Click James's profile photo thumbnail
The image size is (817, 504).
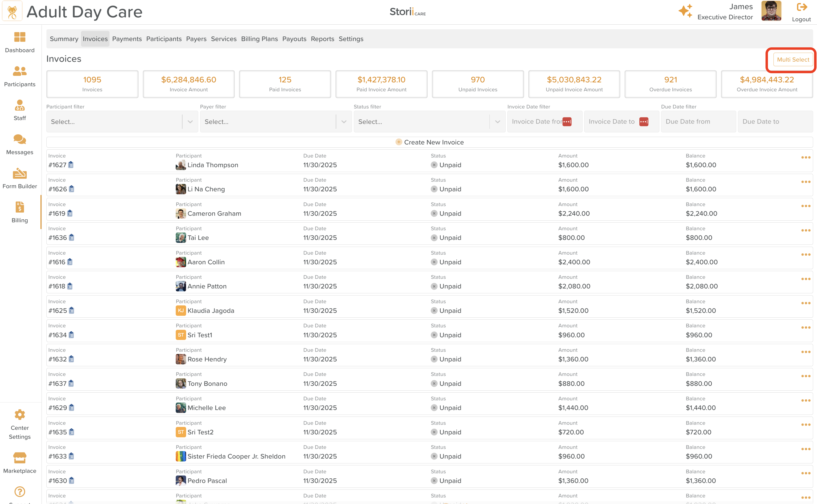(x=771, y=11)
